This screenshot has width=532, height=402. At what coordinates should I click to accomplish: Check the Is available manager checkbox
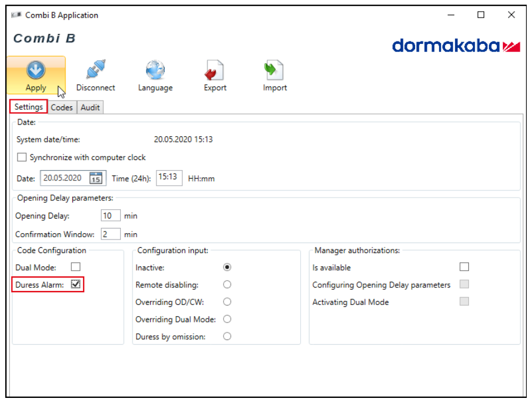pos(464,267)
